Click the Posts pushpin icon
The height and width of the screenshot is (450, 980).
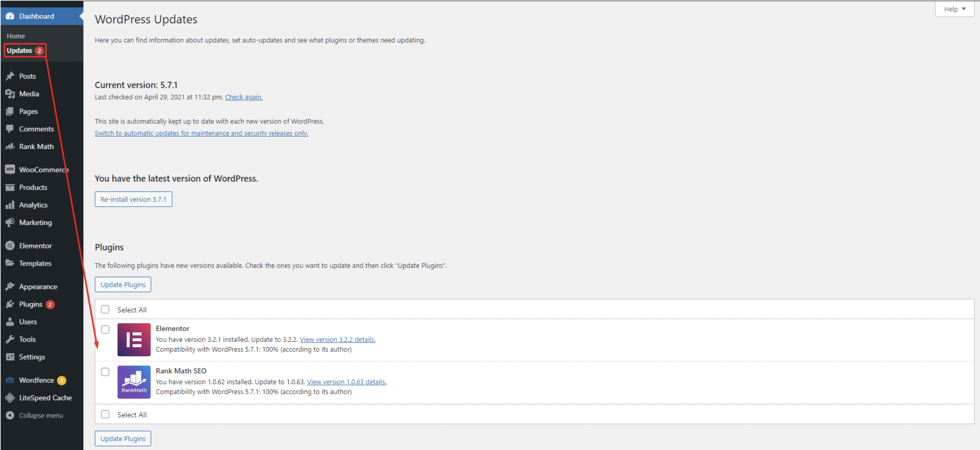click(10, 76)
